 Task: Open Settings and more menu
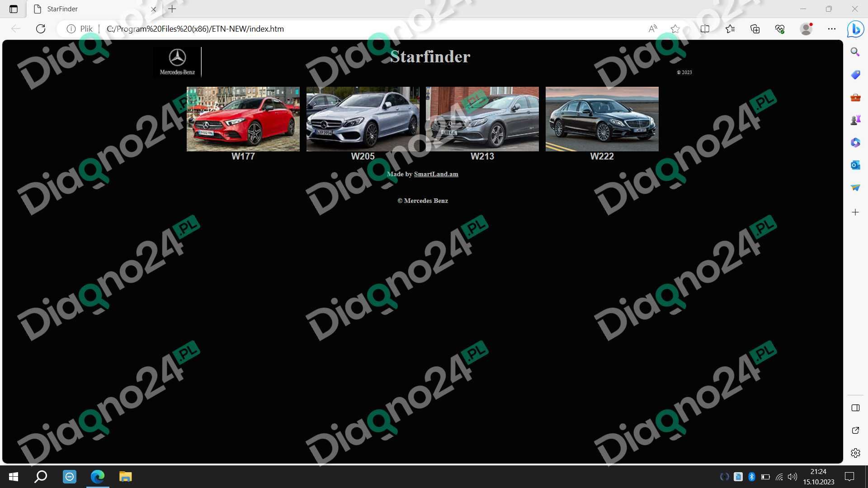point(832,29)
